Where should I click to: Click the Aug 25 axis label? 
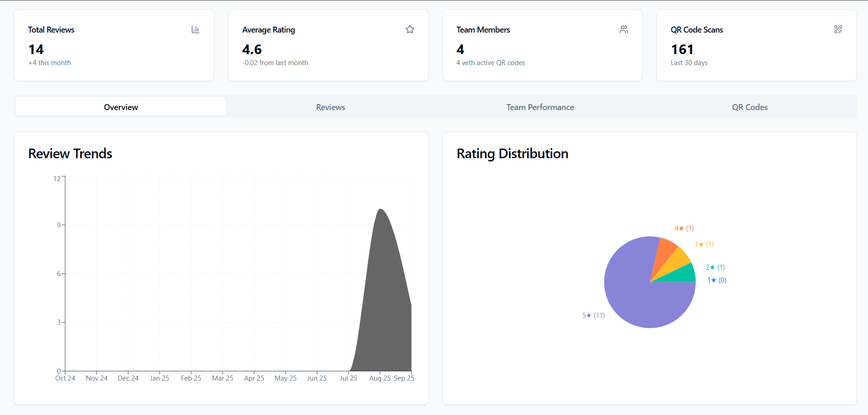click(x=380, y=378)
